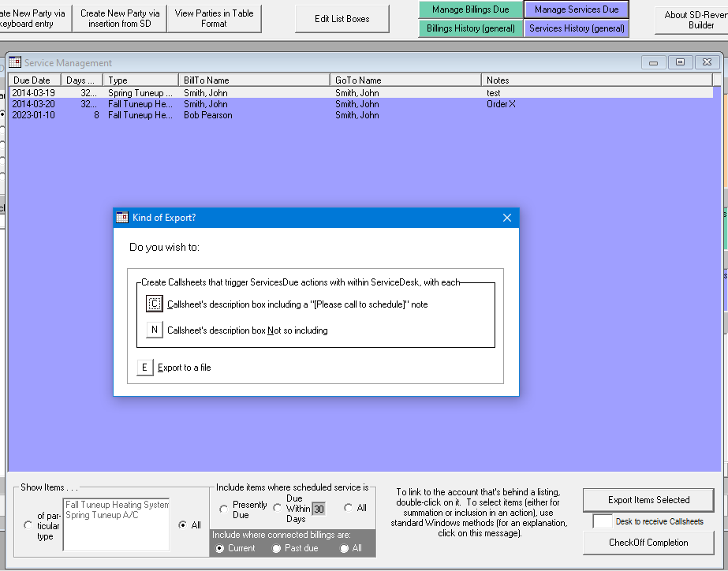
Task: Open Edit List Boxes
Action: (342, 18)
